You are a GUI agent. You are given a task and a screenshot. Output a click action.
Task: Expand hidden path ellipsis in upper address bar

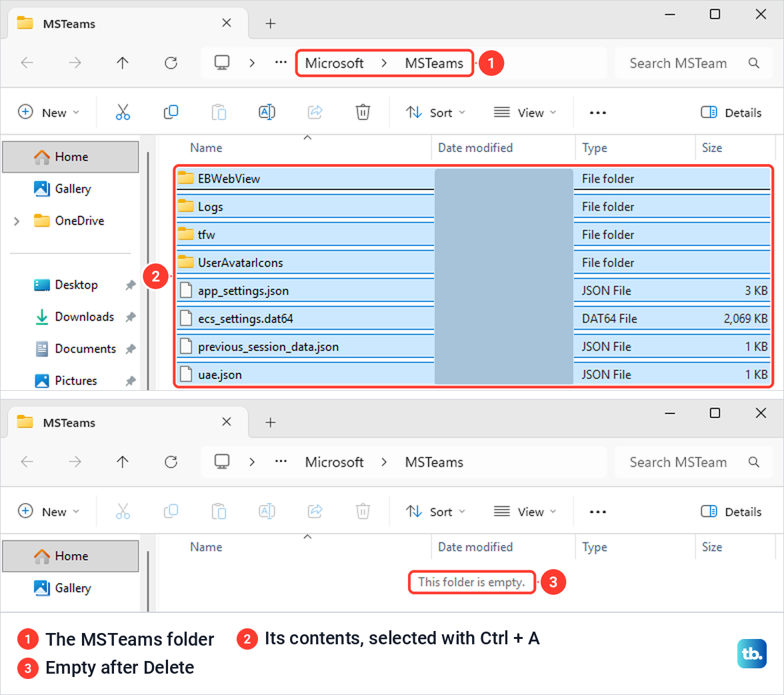click(281, 63)
